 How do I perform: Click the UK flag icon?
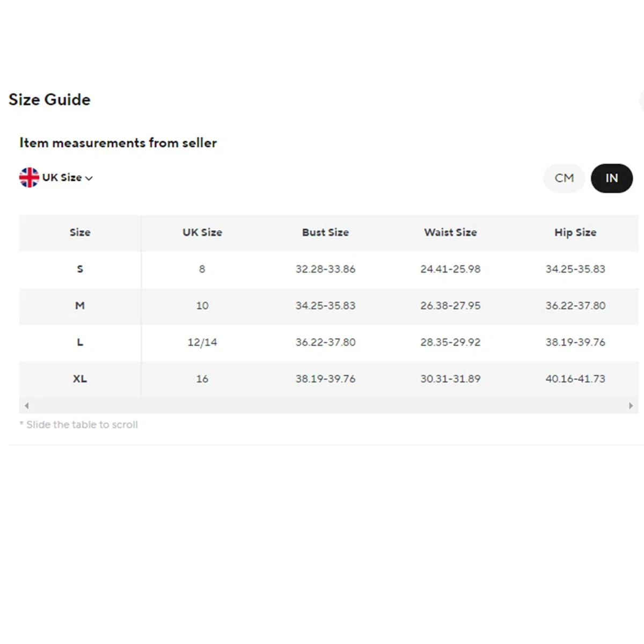coord(29,178)
